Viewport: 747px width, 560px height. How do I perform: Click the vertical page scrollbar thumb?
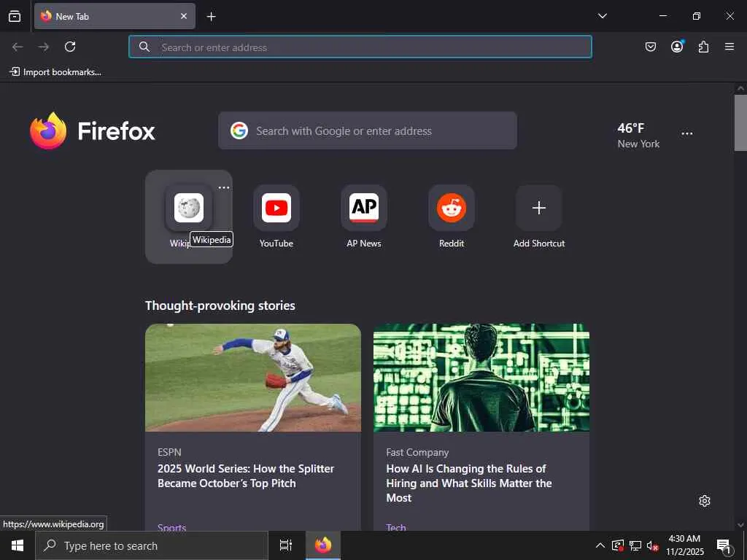tap(740, 122)
